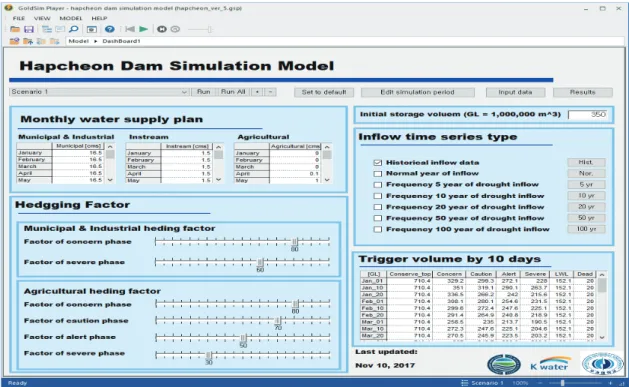Click the 100 yr button
Viewport: 629px width, 387px height.
(586, 229)
